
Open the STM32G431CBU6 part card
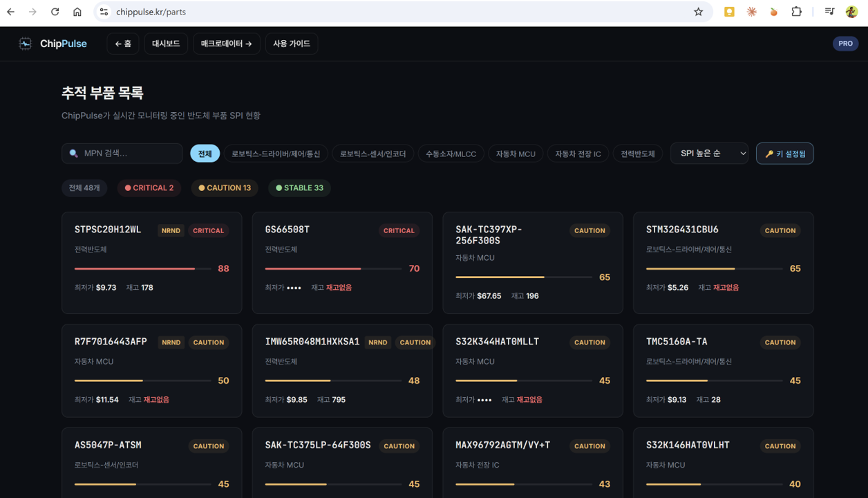coord(724,263)
